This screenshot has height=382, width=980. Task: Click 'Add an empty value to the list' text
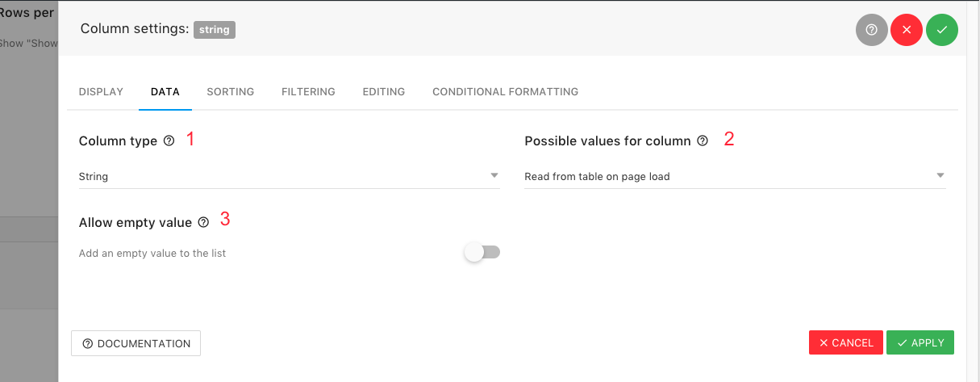(x=152, y=254)
